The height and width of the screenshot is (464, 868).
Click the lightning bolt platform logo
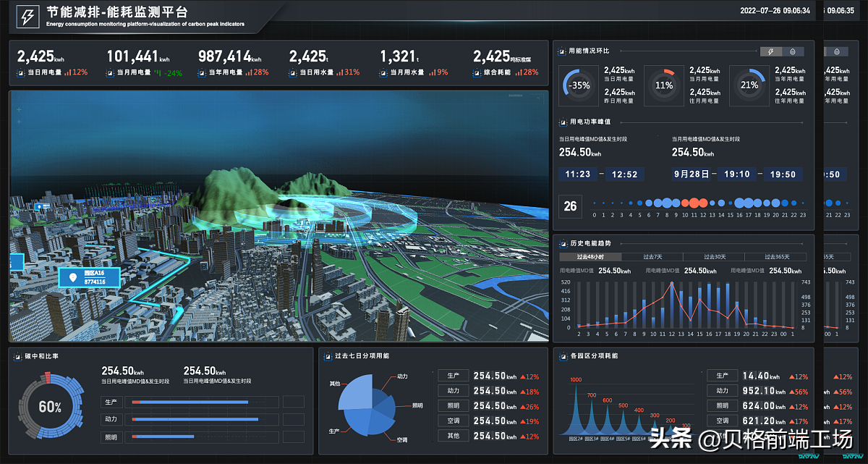coord(29,17)
